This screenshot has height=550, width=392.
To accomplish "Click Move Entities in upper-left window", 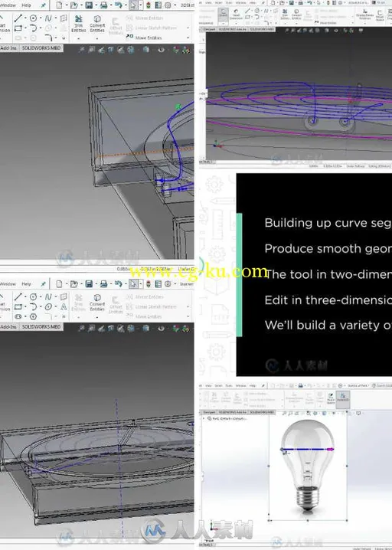I will tap(144, 38).
